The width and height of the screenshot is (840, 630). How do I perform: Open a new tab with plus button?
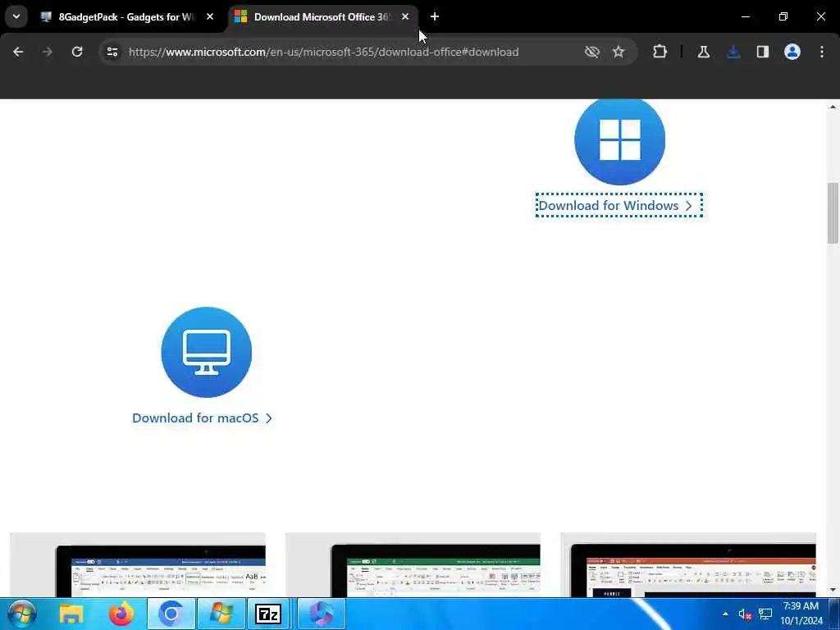435,17
